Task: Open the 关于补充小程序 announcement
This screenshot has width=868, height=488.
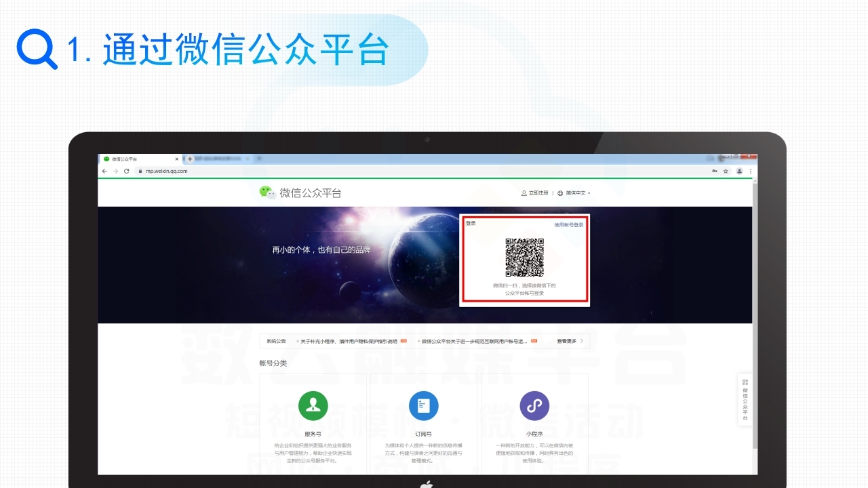Action: point(349,341)
